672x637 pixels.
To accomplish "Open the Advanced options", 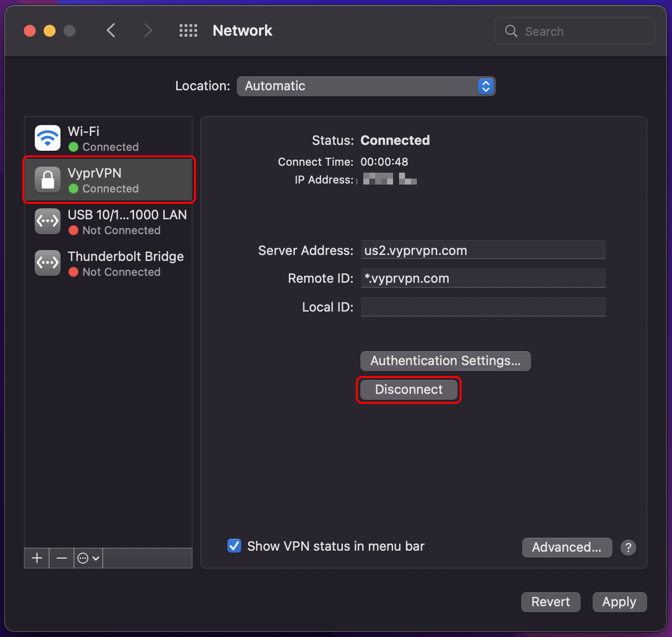I will tap(567, 547).
